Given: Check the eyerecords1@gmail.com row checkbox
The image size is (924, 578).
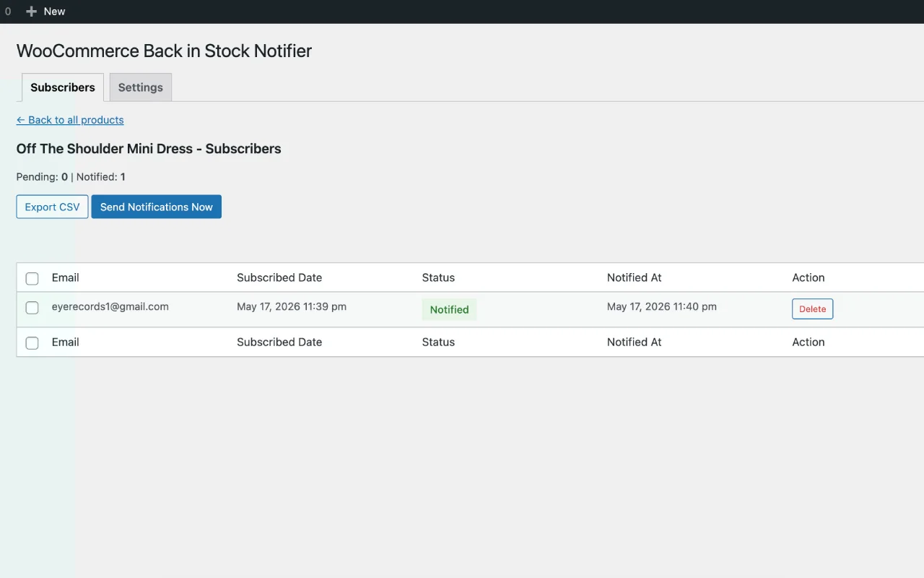Looking at the screenshot, I should (32, 308).
